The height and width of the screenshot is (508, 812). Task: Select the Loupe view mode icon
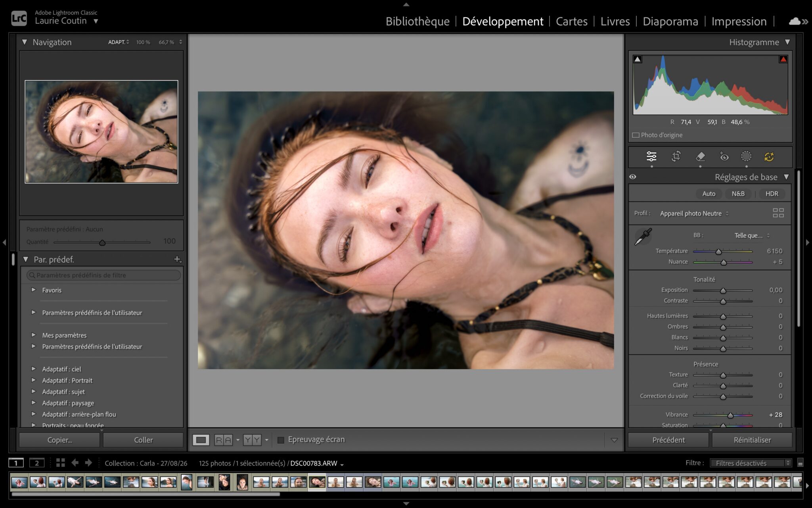[201, 440]
